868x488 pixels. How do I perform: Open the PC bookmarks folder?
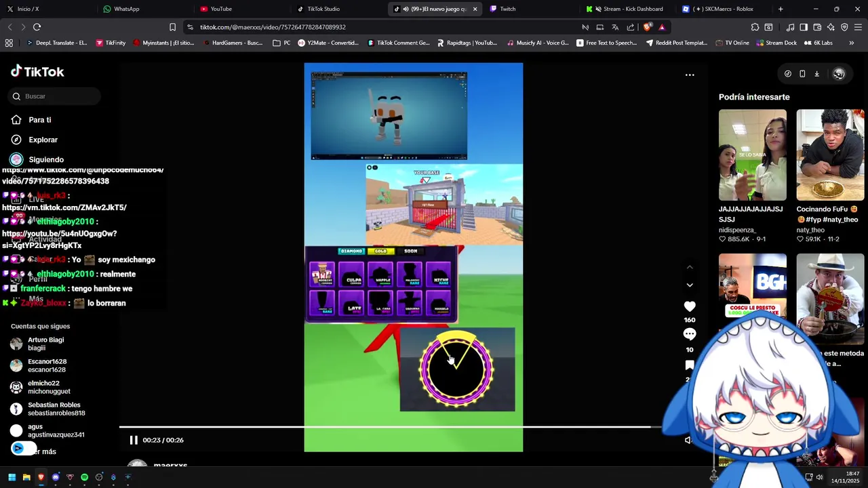(x=281, y=43)
